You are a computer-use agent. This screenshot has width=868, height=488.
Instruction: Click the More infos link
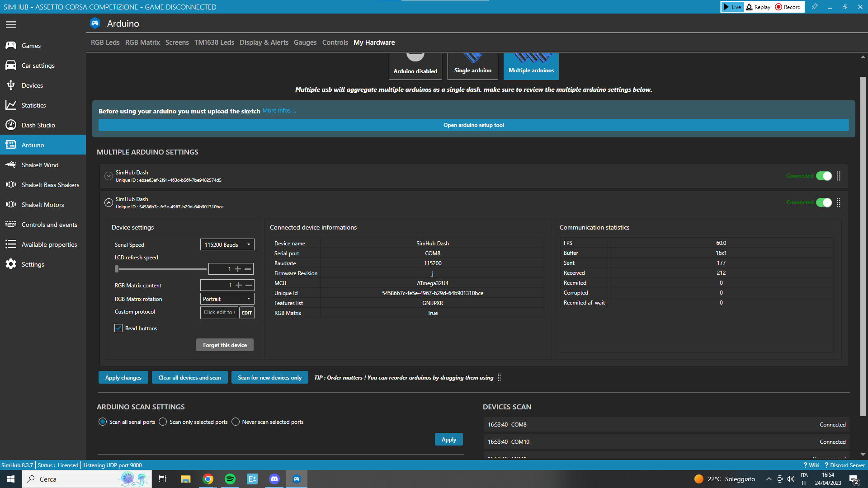tap(279, 110)
